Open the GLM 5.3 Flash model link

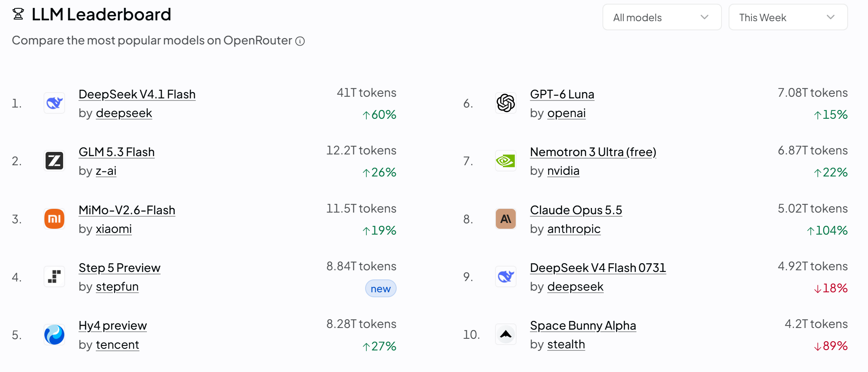[117, 152]
